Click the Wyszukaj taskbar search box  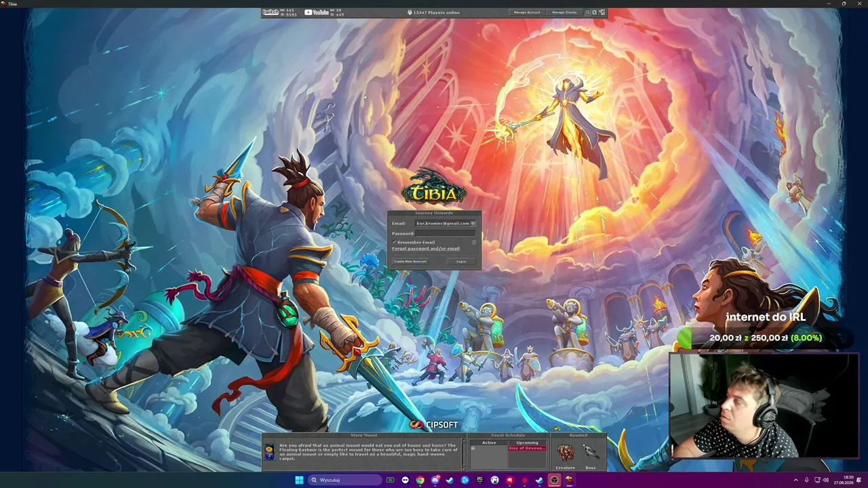pos(344,480)
